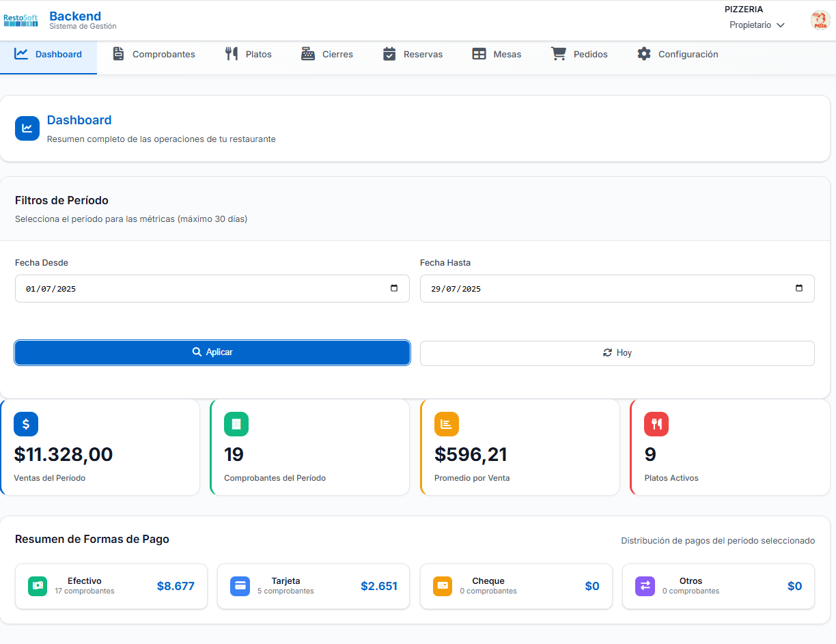The image size is (836, 644).
Task: Click the Ventas del Período label
Action: [x=50, y=478]
